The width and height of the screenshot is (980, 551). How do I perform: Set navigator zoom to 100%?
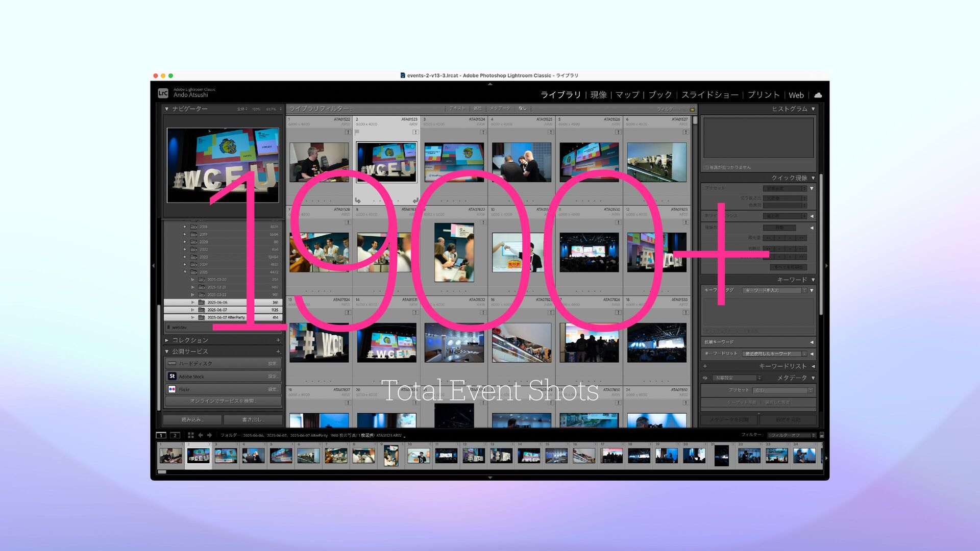pyautogui.click(x=256, y=109)
